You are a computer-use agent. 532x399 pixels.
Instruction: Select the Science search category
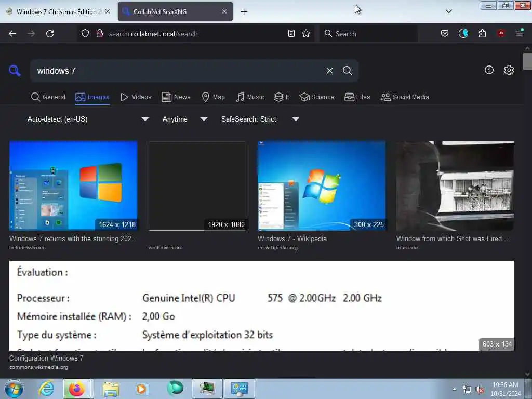point(317,97)
